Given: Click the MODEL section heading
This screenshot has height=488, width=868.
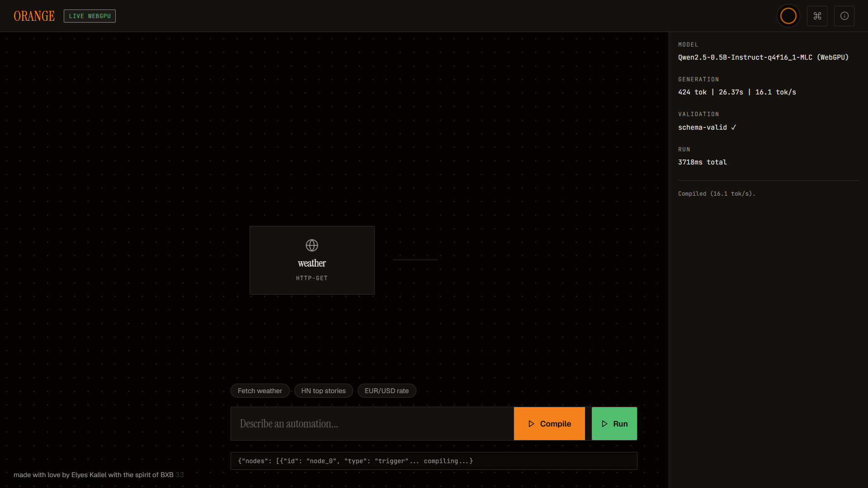Looking at the screenshot, I should point(688,45).
